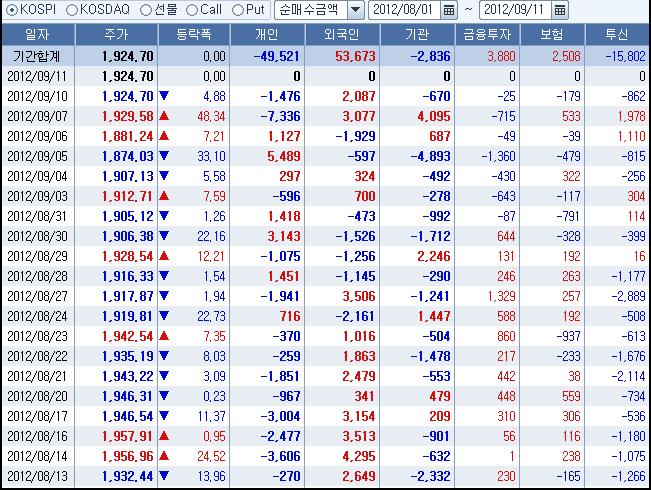
Task: Click the down arrow beside 1,874.03
Action: coord(164,156)
